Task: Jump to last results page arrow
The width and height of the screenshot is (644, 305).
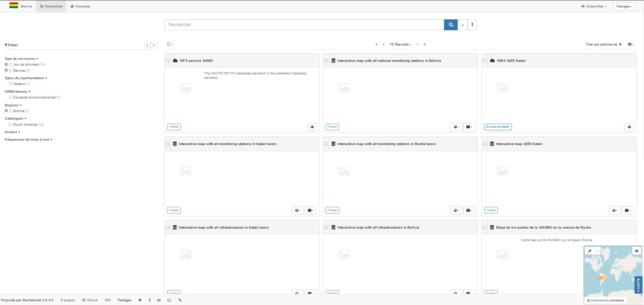Action: click(424, 44)
